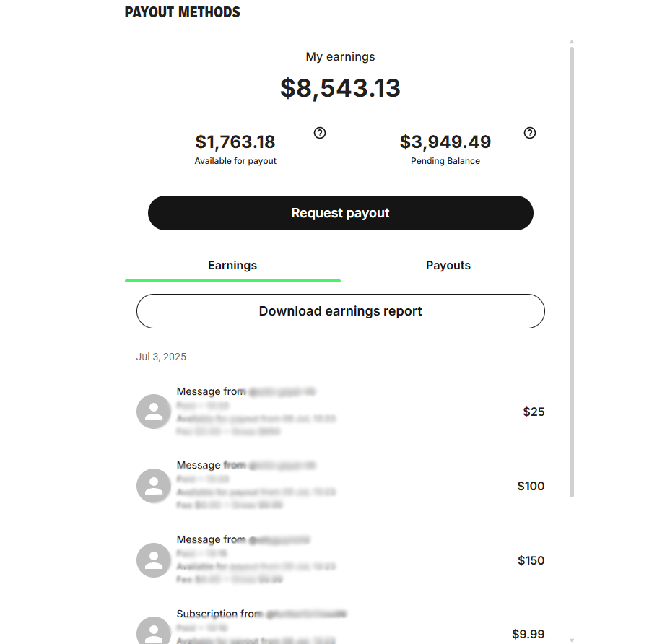Click the Jul 3, 2025 date header

coord(161,357)
